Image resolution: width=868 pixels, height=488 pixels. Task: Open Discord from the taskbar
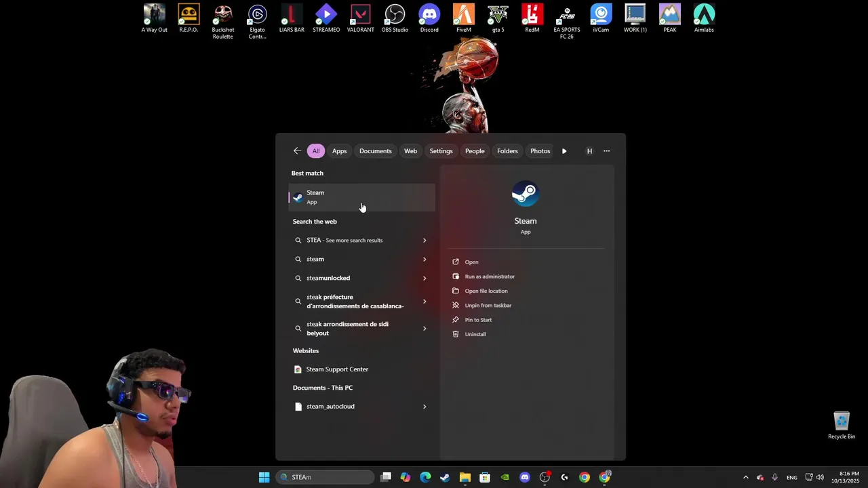[524, 477]
